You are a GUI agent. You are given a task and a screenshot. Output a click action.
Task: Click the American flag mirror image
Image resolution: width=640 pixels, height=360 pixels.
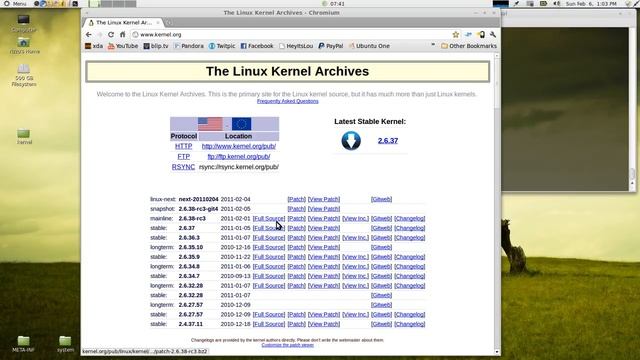click(210, 124)
